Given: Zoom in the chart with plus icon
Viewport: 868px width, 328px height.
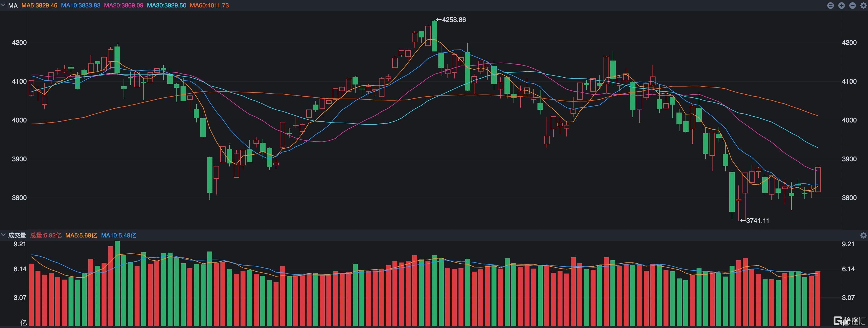Looking at the screenshot, I should click(841, 6).
